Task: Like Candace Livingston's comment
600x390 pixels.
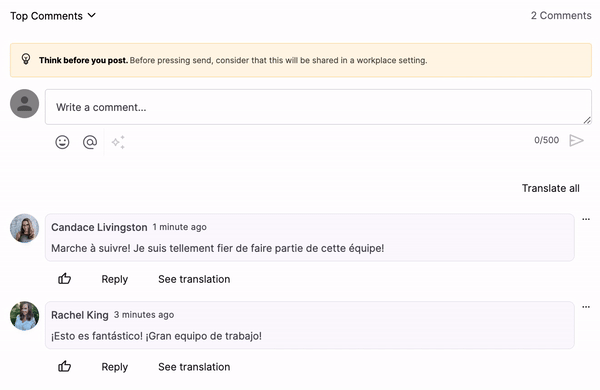Action: 64,279
